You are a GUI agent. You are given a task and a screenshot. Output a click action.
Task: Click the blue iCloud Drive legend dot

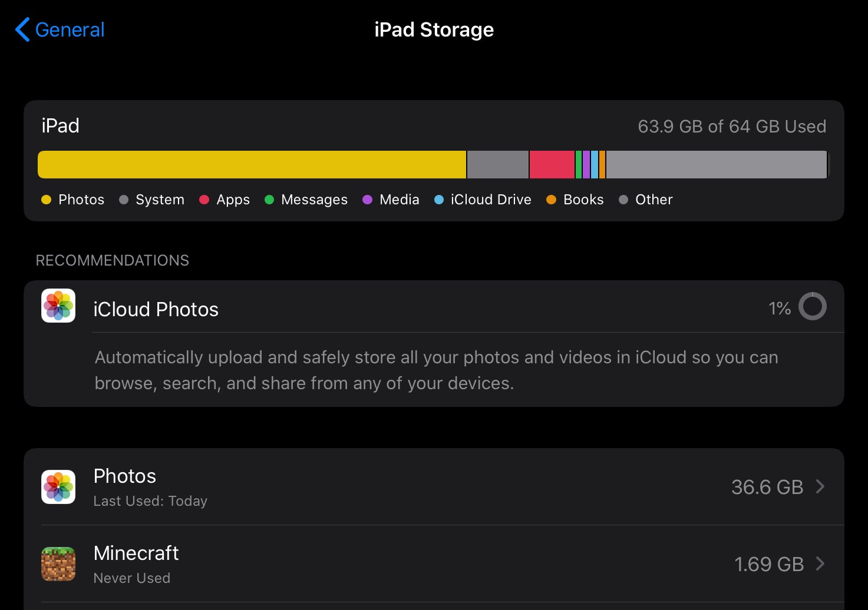tap(438, 200)
